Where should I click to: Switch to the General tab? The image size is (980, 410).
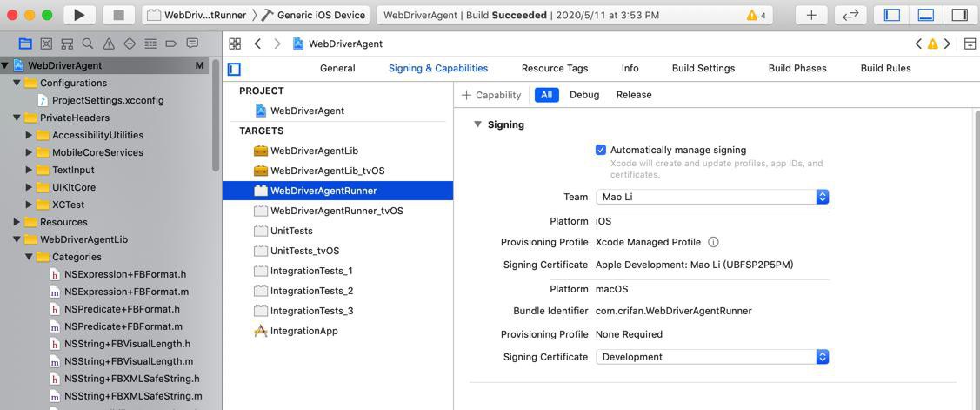tap(337, 68)
